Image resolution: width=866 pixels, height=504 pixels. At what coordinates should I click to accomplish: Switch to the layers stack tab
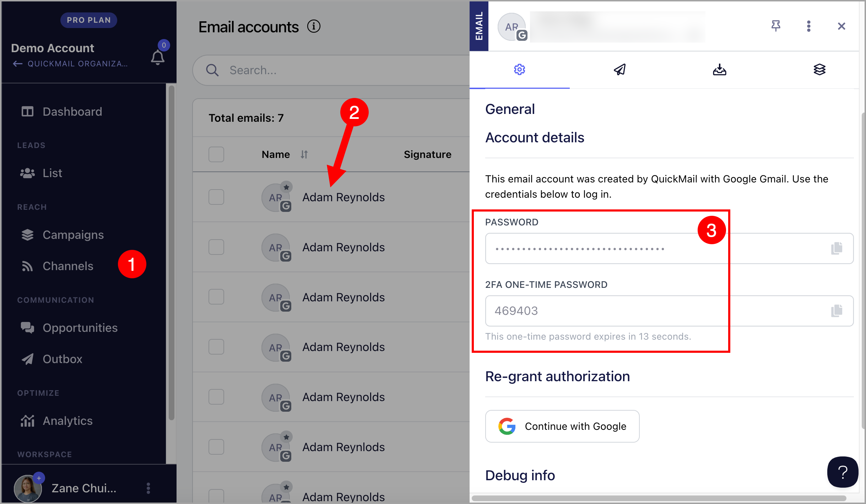point(819,70)
